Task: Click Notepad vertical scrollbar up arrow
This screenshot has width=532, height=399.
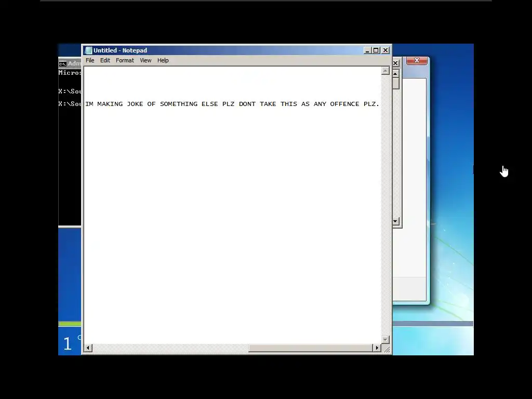Action: [385, 71]
